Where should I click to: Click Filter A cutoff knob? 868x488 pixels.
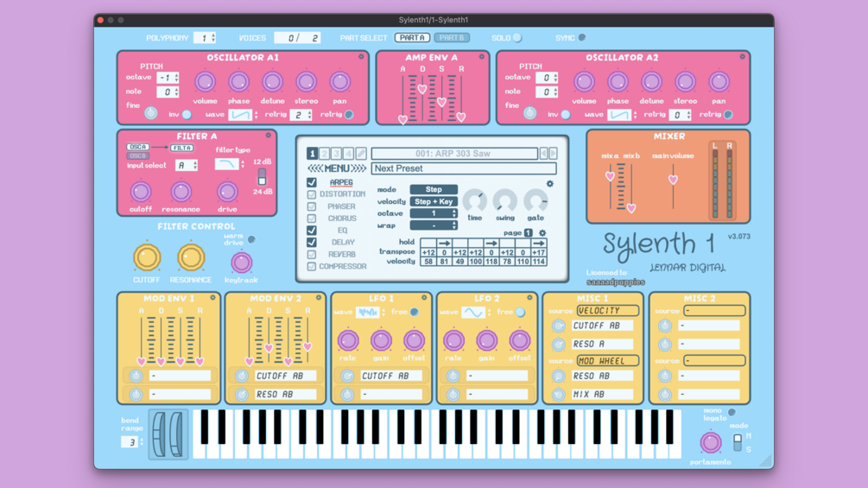(141, 192)
